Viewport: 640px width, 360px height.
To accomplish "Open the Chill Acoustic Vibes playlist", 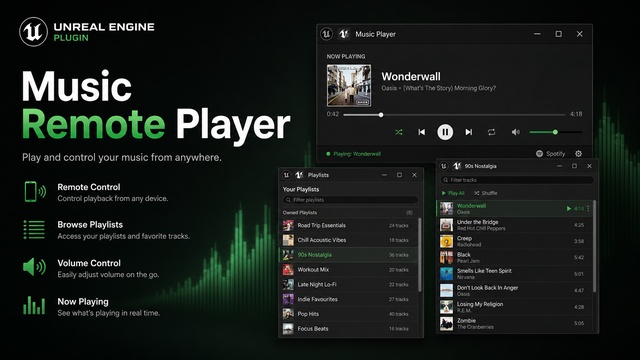I will point(349,240).
